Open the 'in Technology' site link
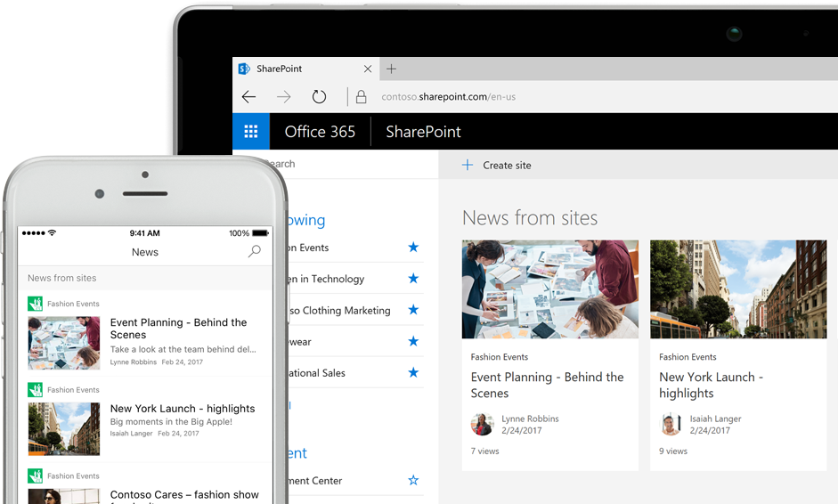838x504 pixels. click(x=326, y=279)
